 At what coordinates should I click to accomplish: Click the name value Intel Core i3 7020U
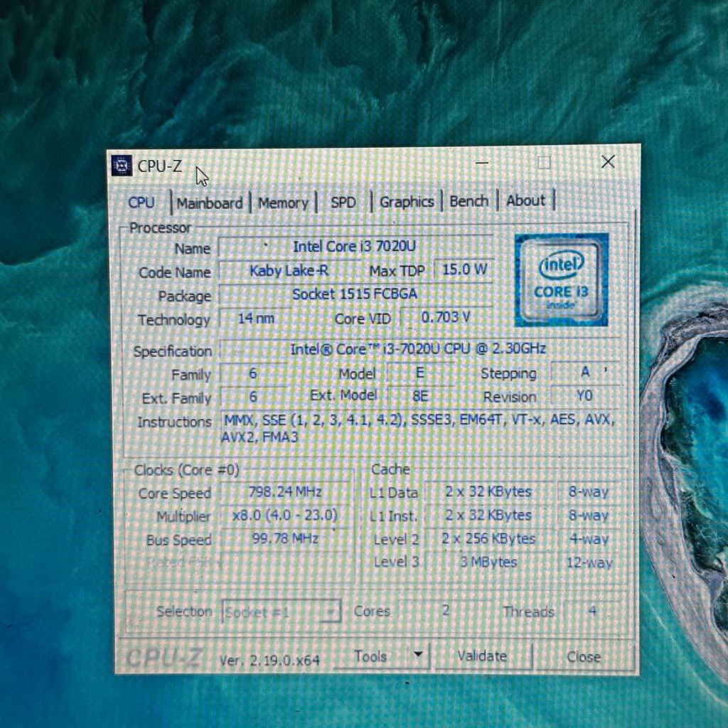355,246
